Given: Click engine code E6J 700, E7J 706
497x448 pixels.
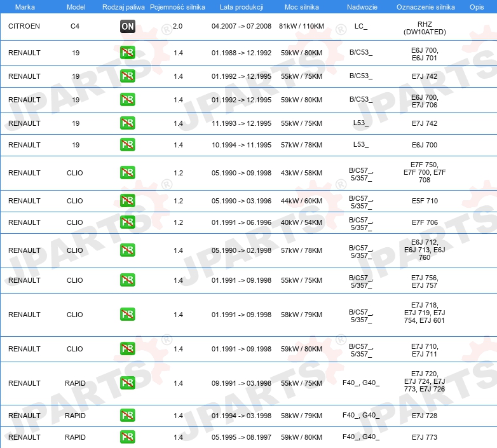Looking at the screenshot, I should [x=425, y=101].
